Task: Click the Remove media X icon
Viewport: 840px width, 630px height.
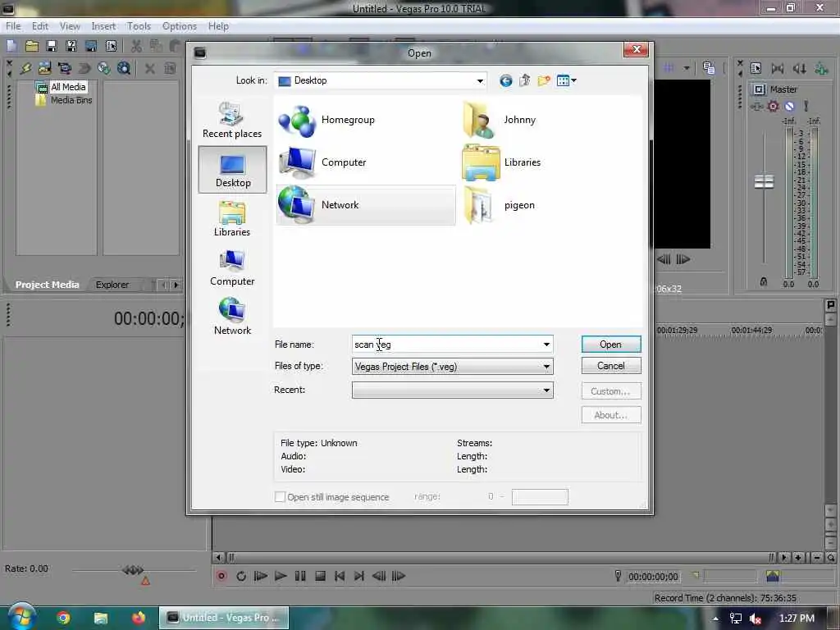Action: (150, 68)
